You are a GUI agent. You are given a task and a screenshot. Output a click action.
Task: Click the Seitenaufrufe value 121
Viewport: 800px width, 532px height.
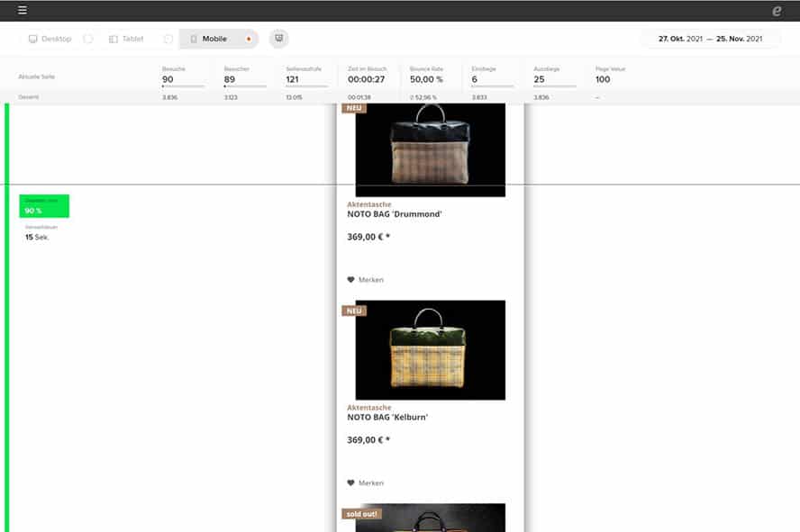coord(293,79)
